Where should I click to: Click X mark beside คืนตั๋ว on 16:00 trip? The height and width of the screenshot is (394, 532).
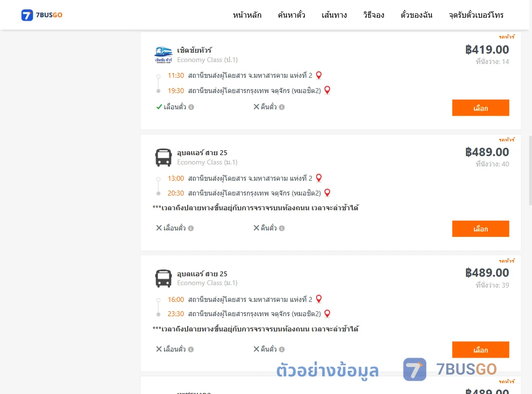click(x=257, y=349)
